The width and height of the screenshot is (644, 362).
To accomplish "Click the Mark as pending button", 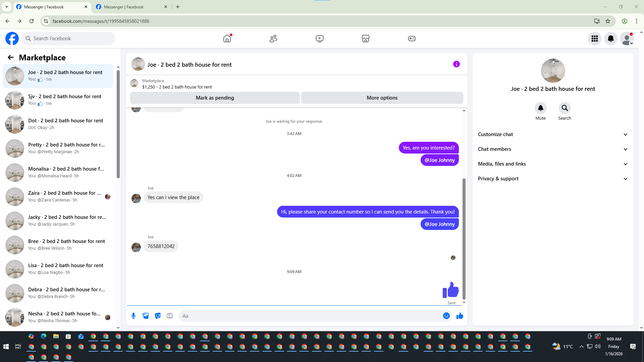I will point(215,98).
